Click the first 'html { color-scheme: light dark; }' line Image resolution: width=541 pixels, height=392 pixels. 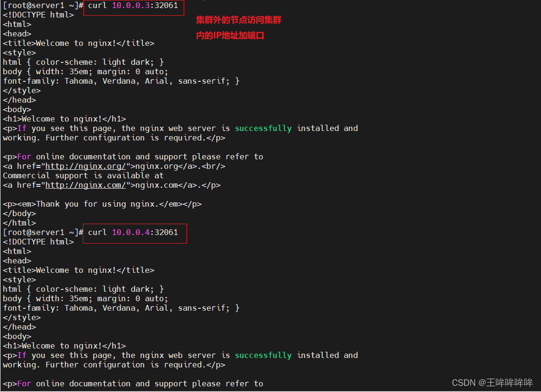pos(83,62)
